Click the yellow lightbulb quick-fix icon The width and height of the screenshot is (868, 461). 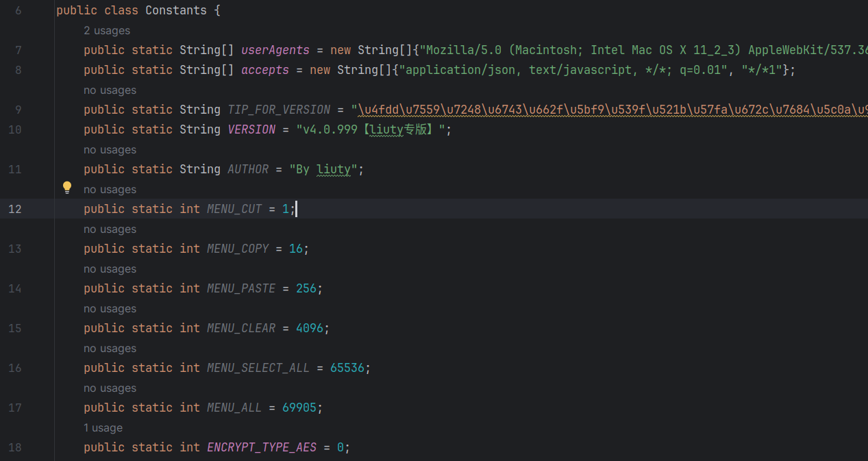[67, 188]
